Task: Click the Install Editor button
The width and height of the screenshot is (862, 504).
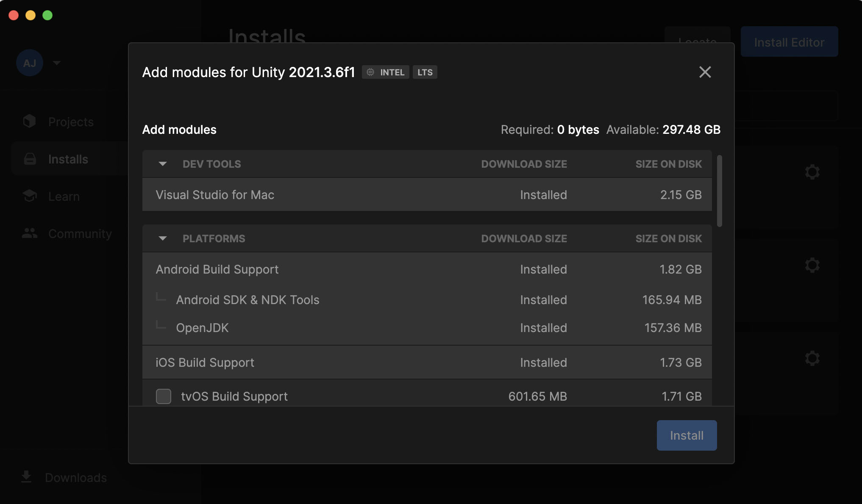Action: tap(789, 42)
